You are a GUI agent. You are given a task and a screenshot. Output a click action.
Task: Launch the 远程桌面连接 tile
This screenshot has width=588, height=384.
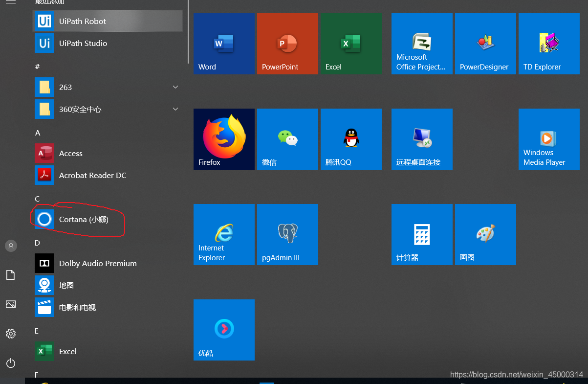tap(422, 139)
